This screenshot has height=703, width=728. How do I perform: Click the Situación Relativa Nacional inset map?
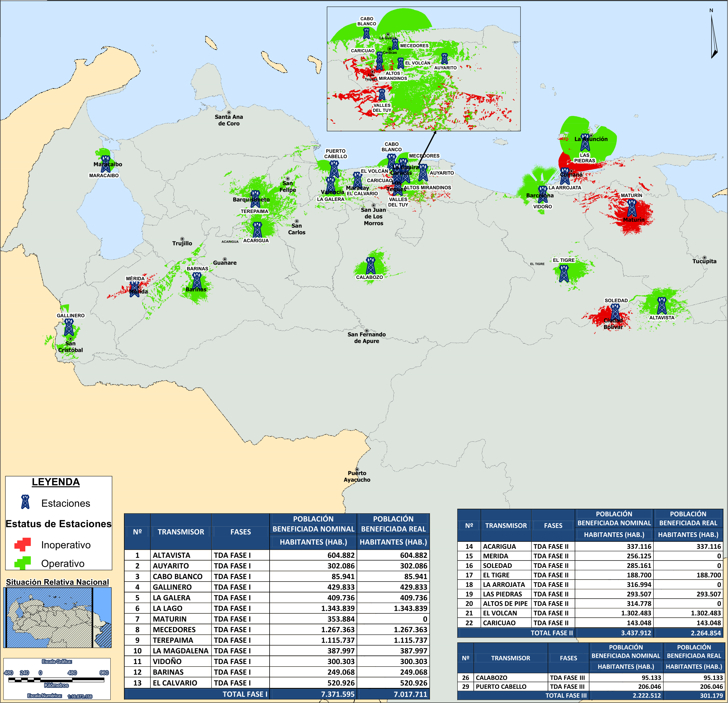(57, 617)
